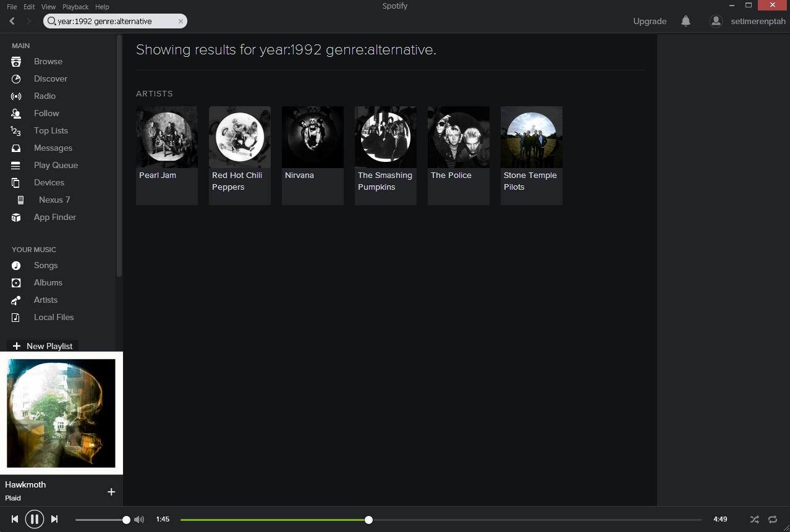Viewport: 790px width, 532px height.
Task: Open the Radio broadcast icon
Action: click(16, 96)
